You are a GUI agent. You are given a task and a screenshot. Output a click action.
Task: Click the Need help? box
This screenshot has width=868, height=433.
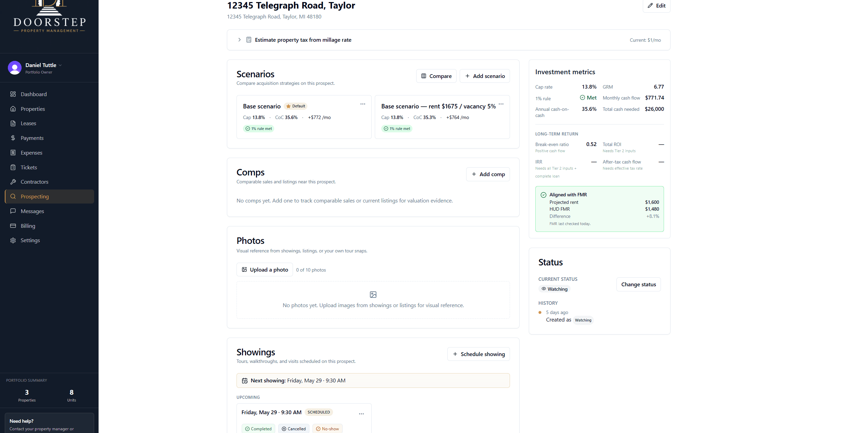tap(49, 423)
